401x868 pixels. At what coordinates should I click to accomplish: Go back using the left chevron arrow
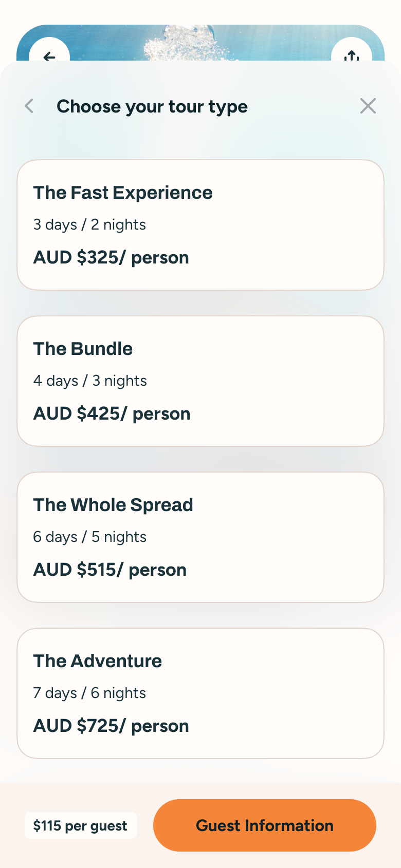(x=29, y=106)
